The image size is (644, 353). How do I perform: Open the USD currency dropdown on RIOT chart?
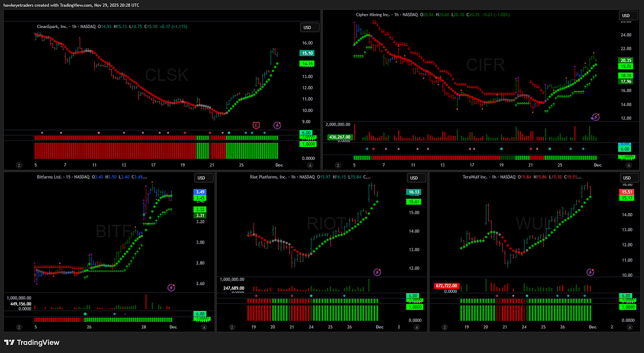416,178
